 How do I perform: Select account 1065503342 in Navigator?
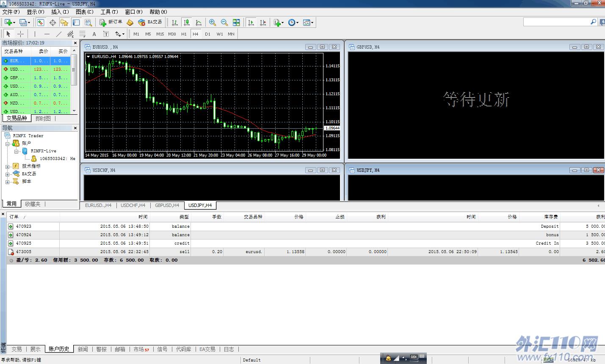coord(53,159)
